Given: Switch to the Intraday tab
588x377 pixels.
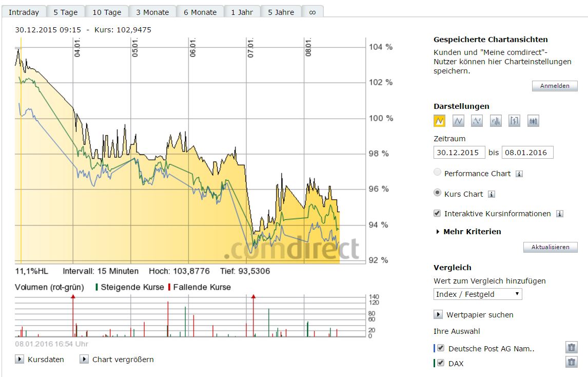Looking at the screenshot, I should pyautogui.click(x=24, y=12).
